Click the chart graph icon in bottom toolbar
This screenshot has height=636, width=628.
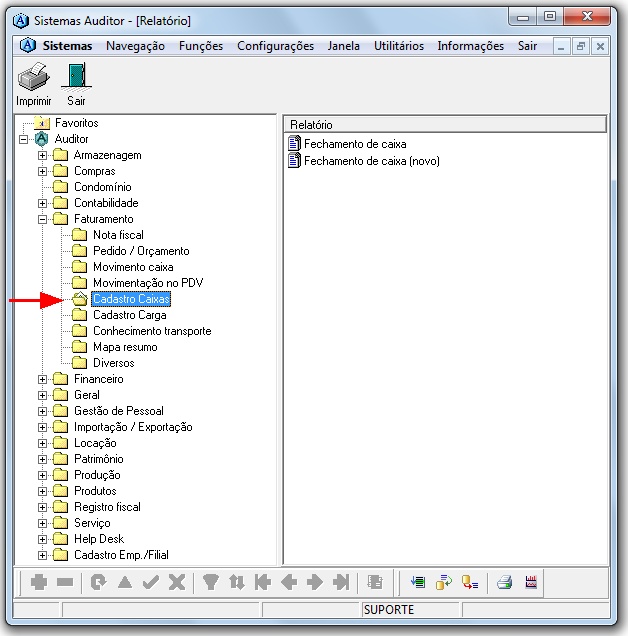(x=531, y=582)
